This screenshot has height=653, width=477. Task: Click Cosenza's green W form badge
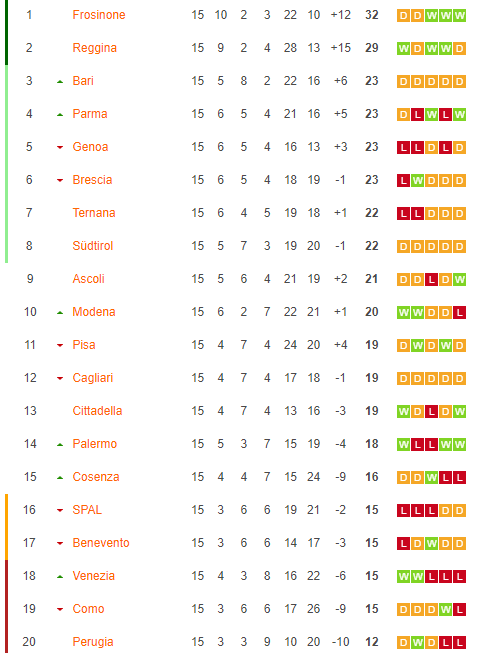[432, 477]
